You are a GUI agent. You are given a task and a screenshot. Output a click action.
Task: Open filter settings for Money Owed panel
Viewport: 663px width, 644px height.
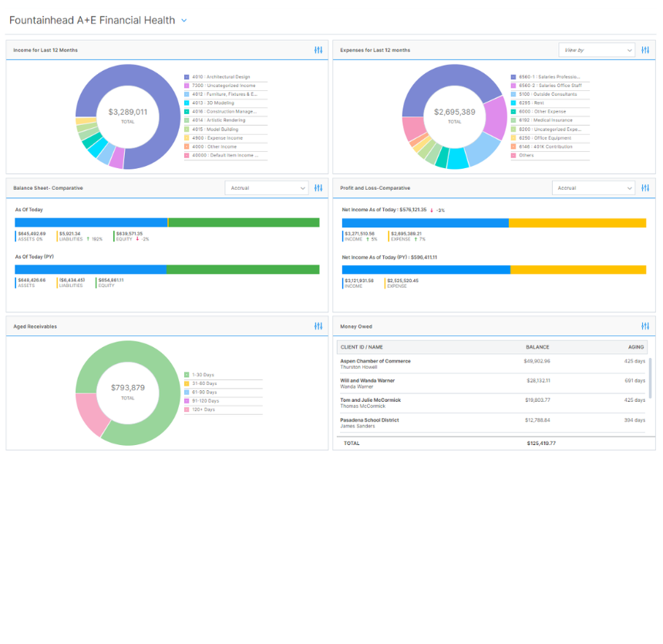[645, 326]
